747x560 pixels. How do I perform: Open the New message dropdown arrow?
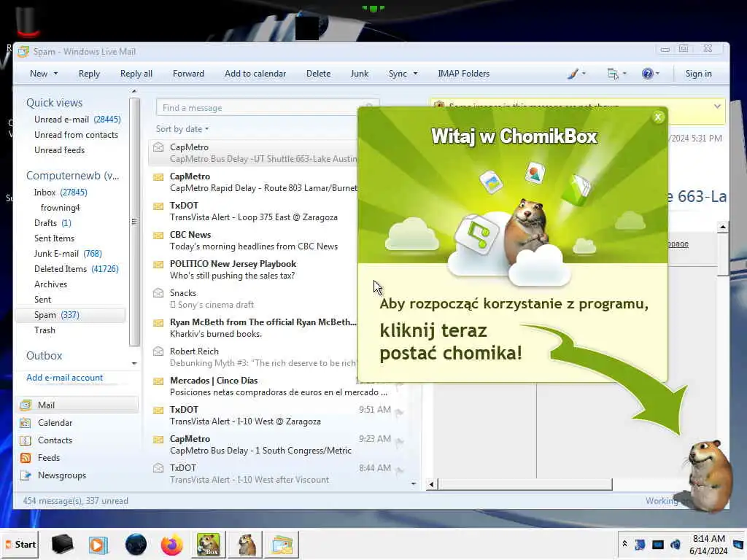point(55,74)
